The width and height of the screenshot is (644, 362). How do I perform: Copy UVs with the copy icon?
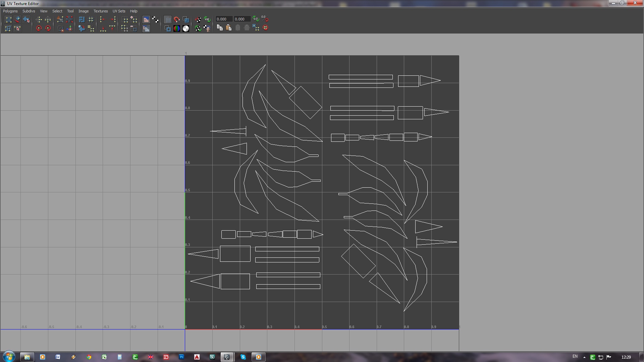[220, 28]
